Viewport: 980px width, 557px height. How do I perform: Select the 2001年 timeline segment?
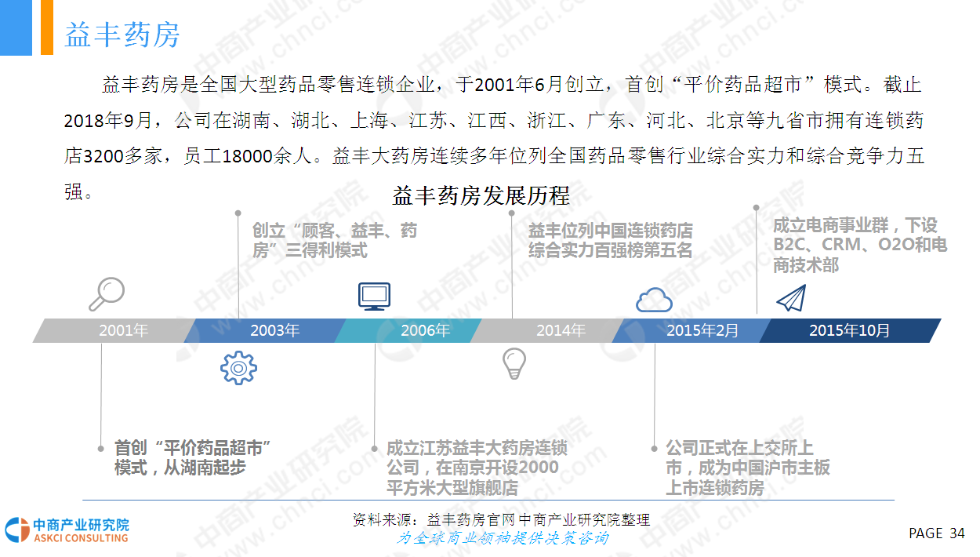point(122,330)
